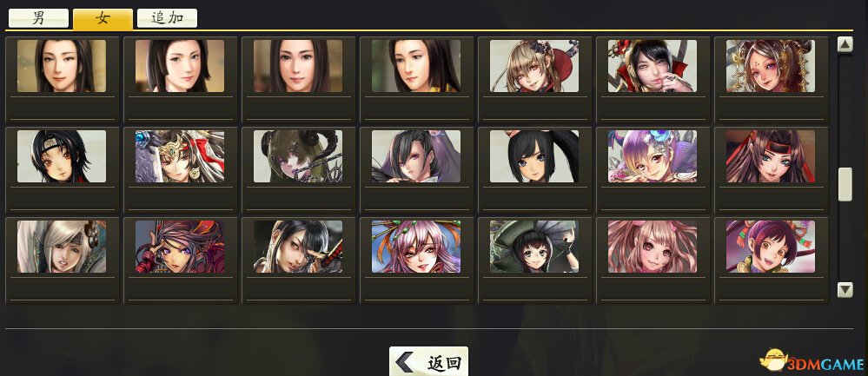Select the first realistic woman portrait, top-left
This screenshot has width=868, height=376.
click(62, 66)
